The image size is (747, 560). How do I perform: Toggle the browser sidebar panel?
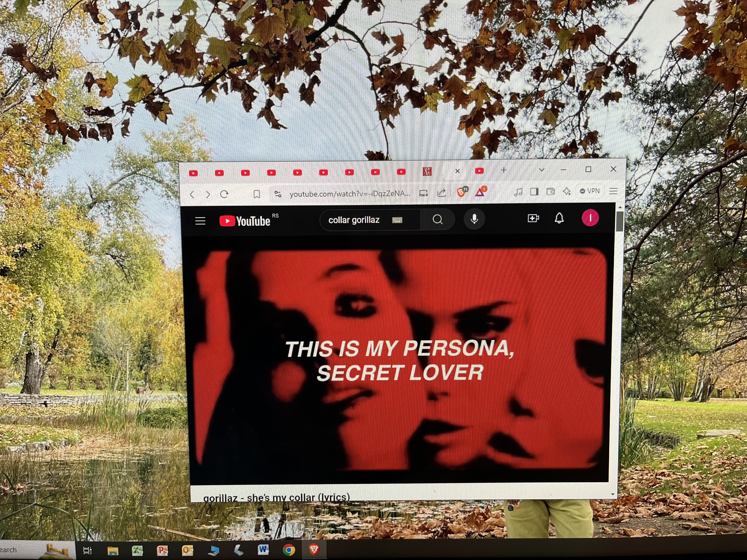pos(534,192)
